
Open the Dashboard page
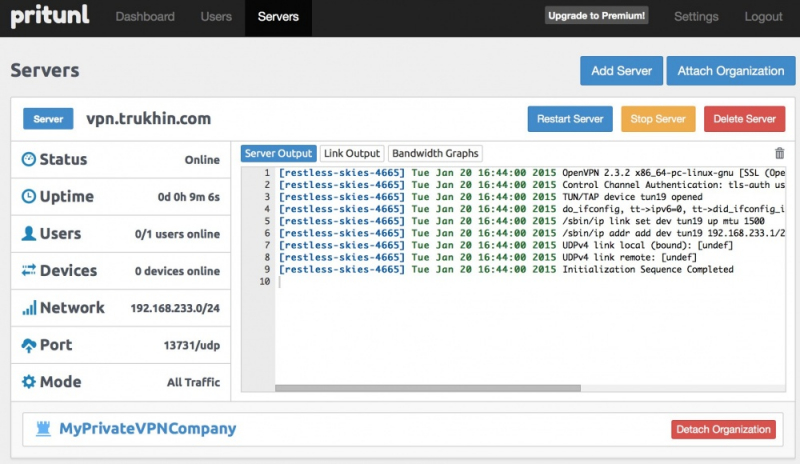(145, 17)
